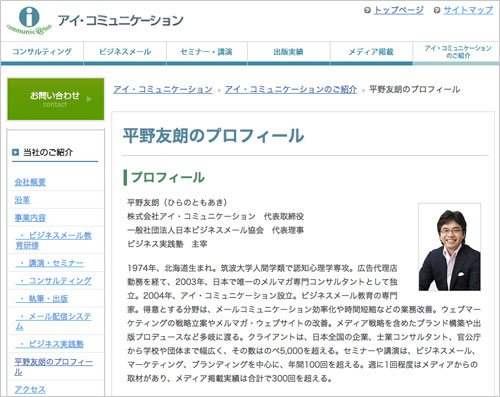This screenshot has width=500, height=397.
Task: Click the text 株式会社アイ・コミュニケーション 代表取締役
Action: tap(215, 217)
